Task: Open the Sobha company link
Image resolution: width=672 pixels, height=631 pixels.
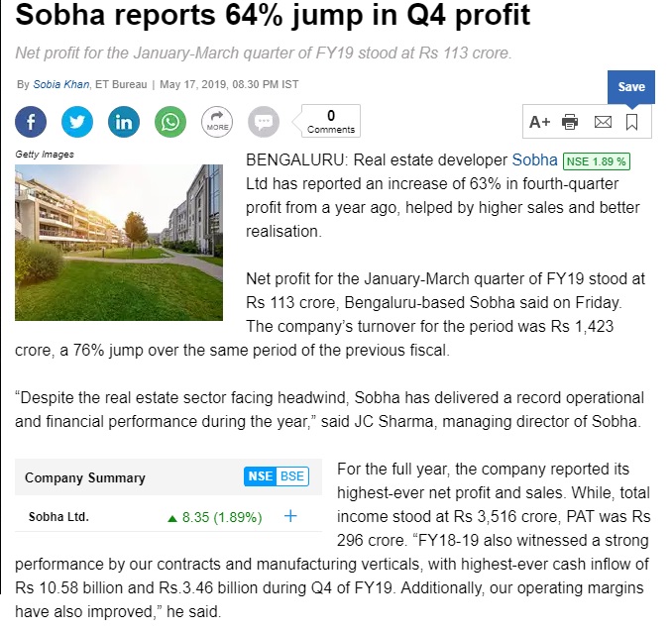Action: pos(534,159)
